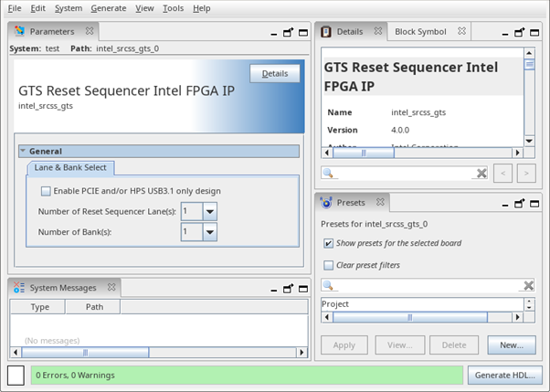Minimize the Details panel

[x=505, y=34]
